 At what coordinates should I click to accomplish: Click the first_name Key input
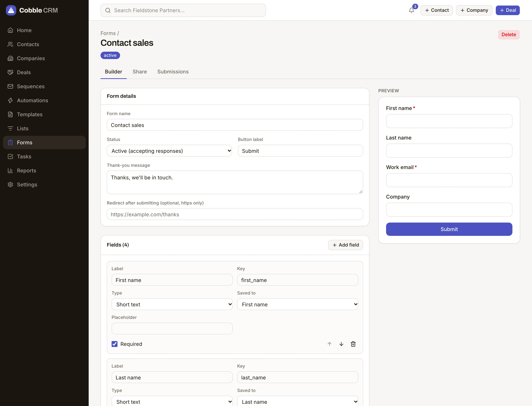(x=298, y=280)
